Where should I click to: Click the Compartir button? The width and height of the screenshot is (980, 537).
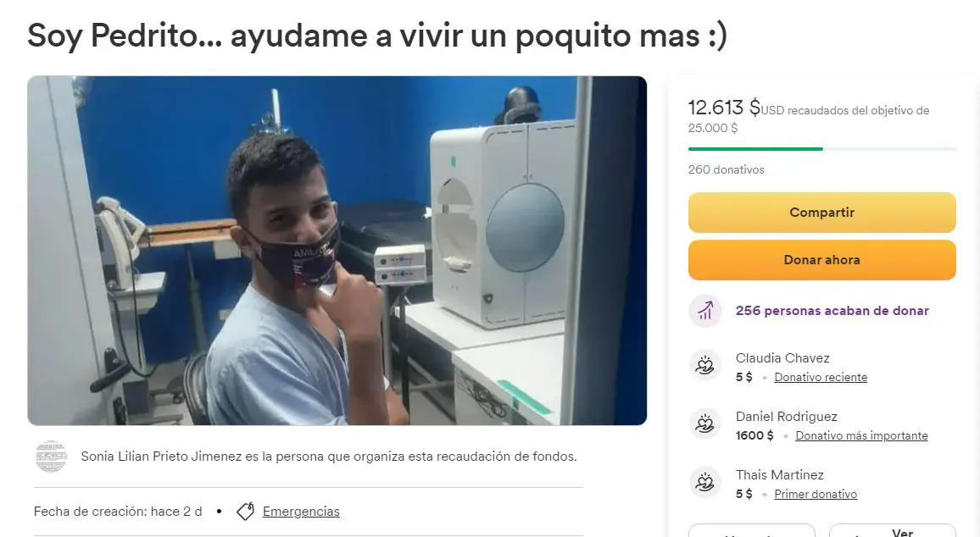(x=821, y=213)
